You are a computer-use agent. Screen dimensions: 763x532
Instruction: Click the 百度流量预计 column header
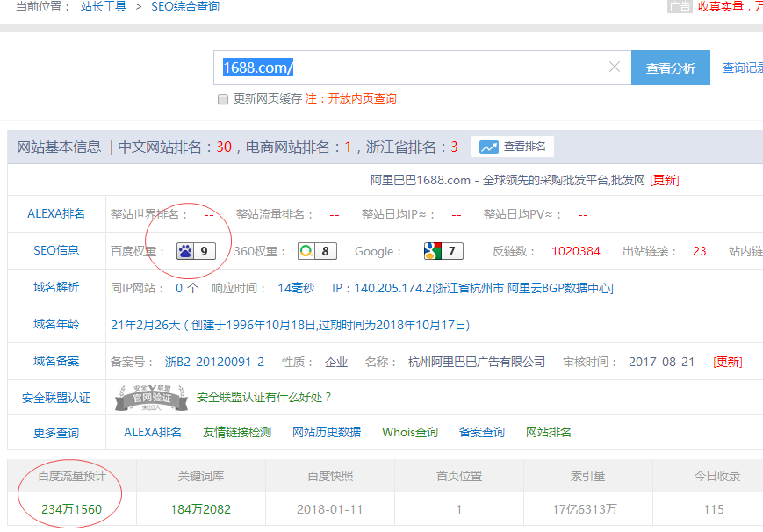coord(71,476)
